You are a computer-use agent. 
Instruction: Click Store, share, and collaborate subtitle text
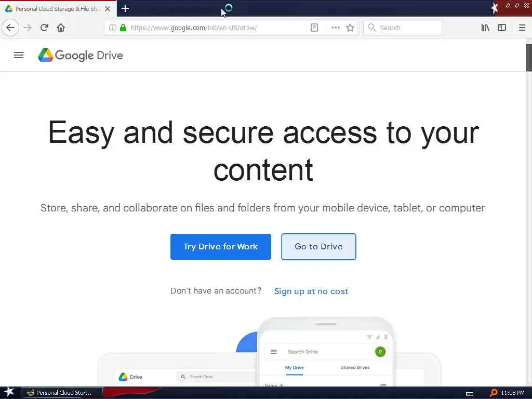coord(262,208)
